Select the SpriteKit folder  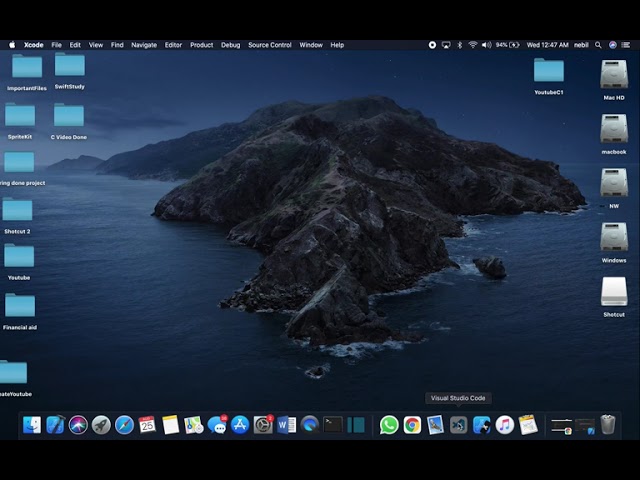point(20,121)
